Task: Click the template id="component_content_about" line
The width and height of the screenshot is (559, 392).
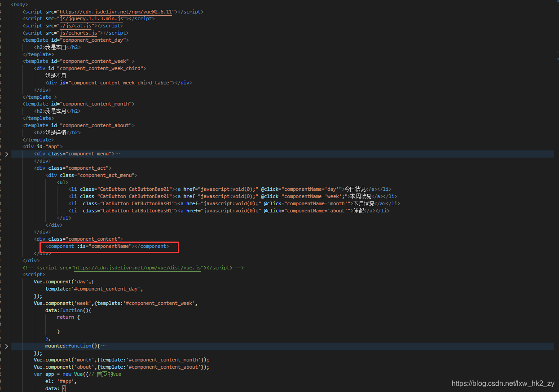Action: click(x=79, y=125)
